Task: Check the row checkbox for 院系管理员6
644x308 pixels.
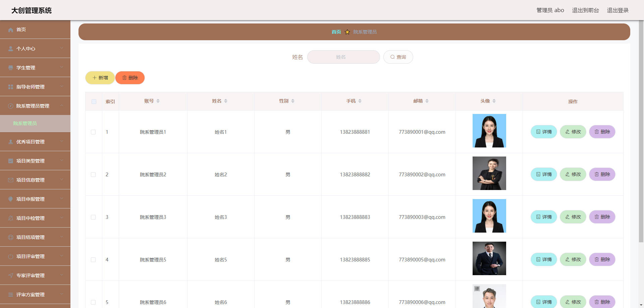Action: 93,302
